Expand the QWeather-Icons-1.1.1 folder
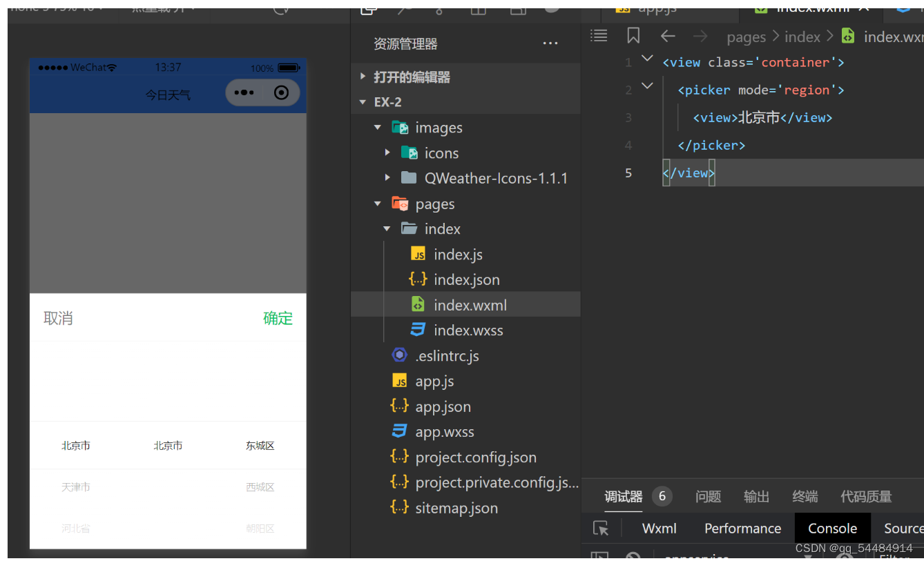The width and height of the screenshot is (924, 561). click(x=387, y=178)
